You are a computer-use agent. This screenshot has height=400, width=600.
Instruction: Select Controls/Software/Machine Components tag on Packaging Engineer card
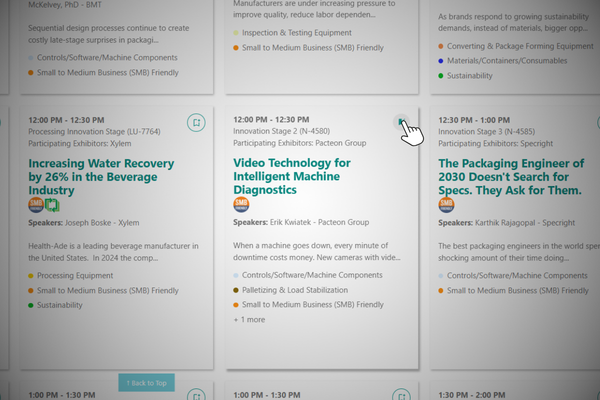[x=513, y=276]
